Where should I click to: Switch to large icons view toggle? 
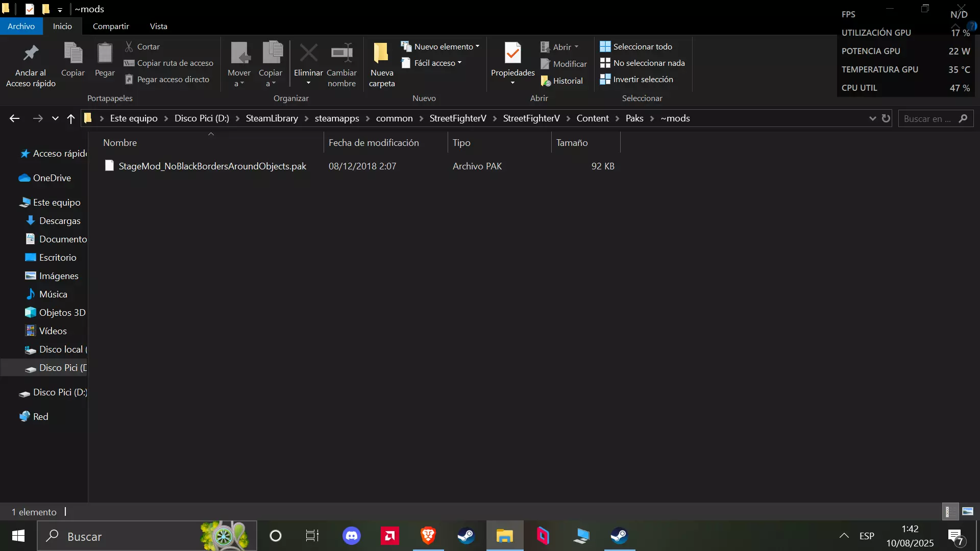coord(968,511)
